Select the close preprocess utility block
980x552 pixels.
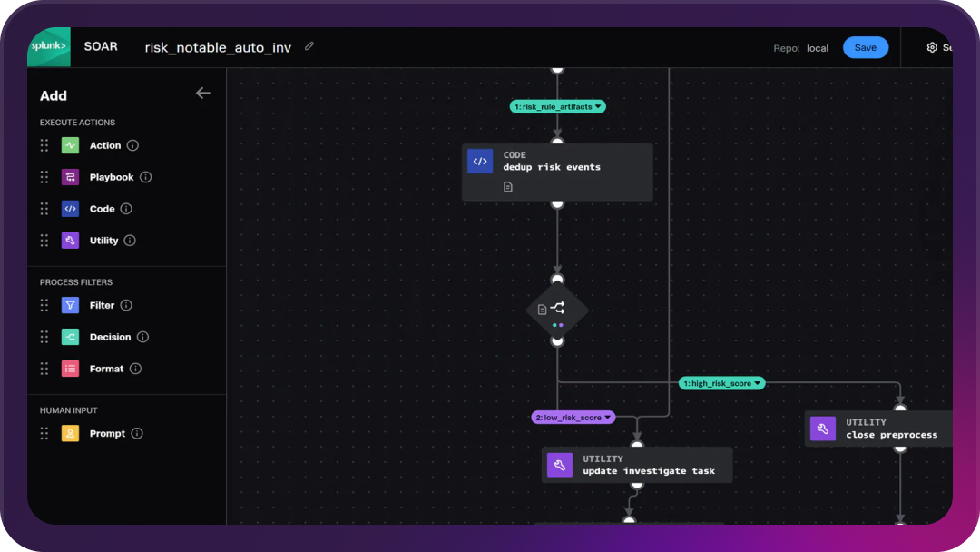[880, 429]
